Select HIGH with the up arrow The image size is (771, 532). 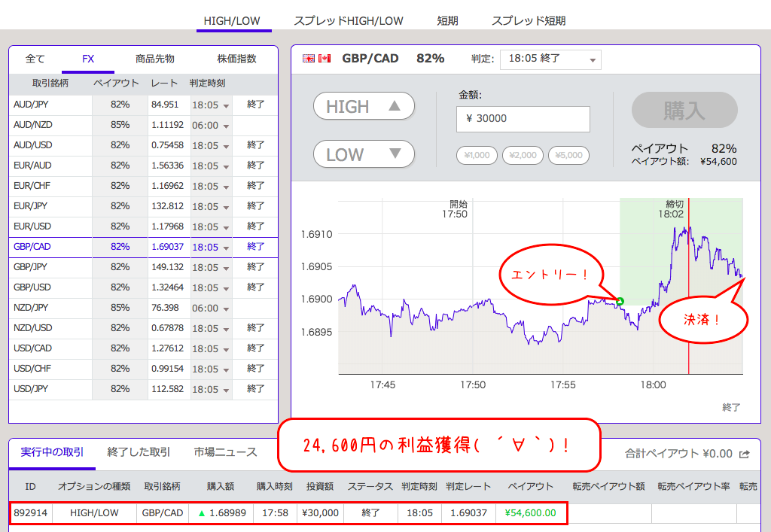tap(364, 105)
